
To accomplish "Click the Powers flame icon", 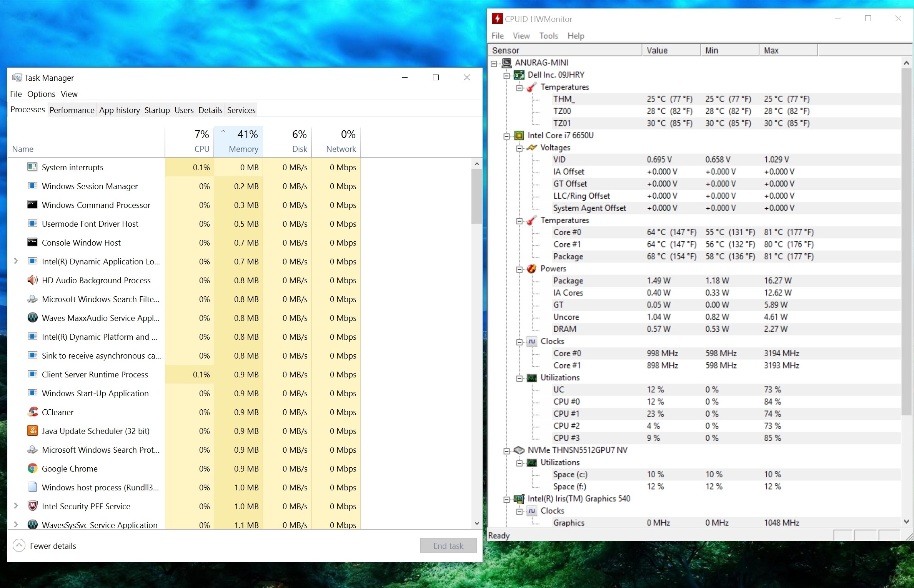I will coord(532,269).
